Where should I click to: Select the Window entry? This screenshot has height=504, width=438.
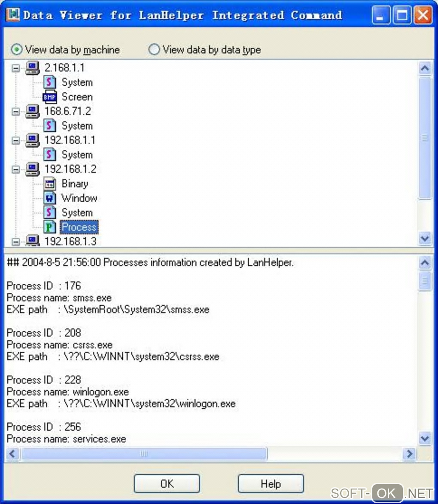coord(79,198)
